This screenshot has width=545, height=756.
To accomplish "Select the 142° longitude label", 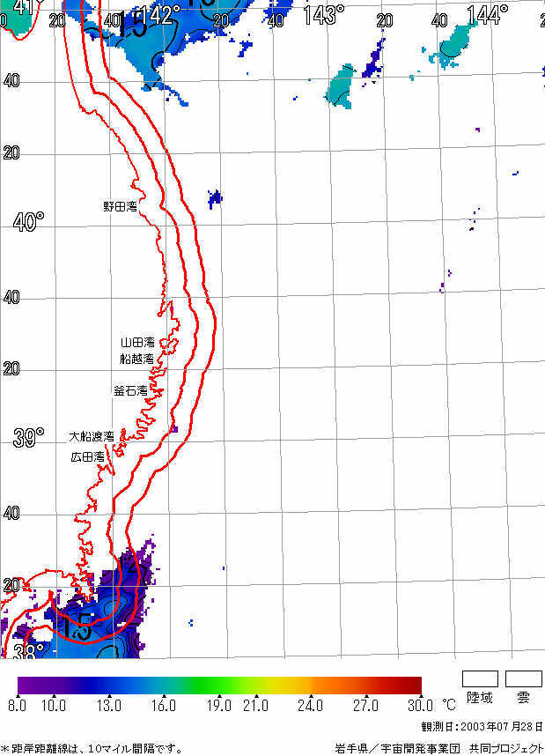I will click(161, 14).
